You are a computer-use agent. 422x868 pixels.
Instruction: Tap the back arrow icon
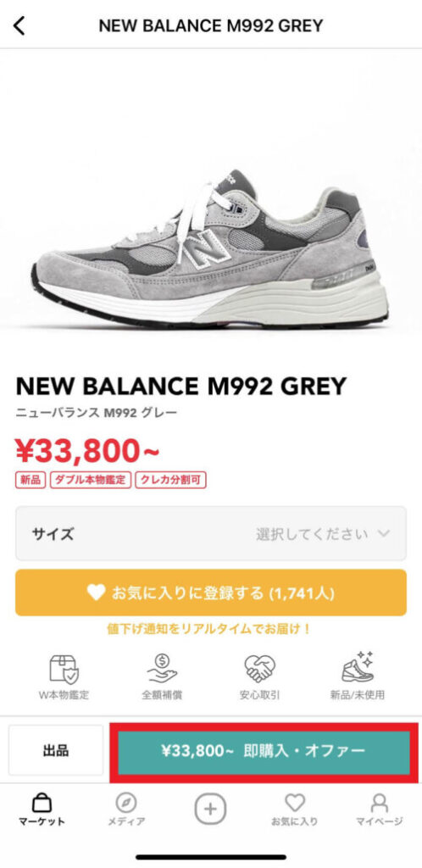pyautogui.click(x=19, y=25)
